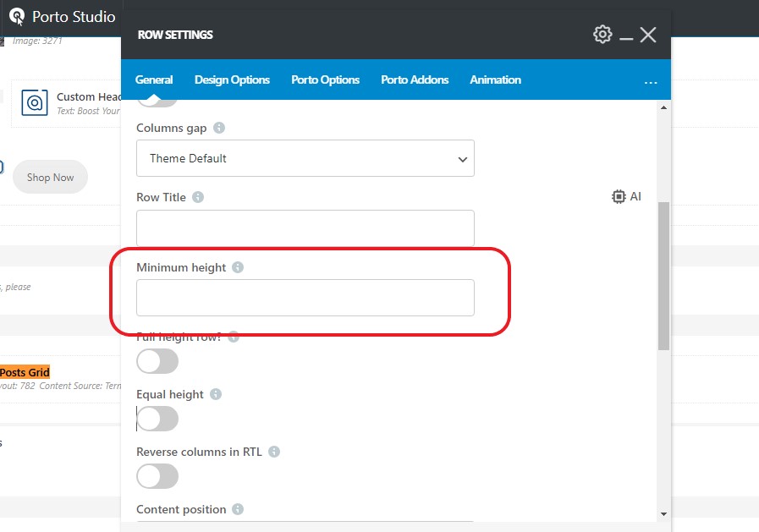This screenshot has width=759, height=532.
Task: Expand the three-dots more tabs menu
Action: [650, 81]
